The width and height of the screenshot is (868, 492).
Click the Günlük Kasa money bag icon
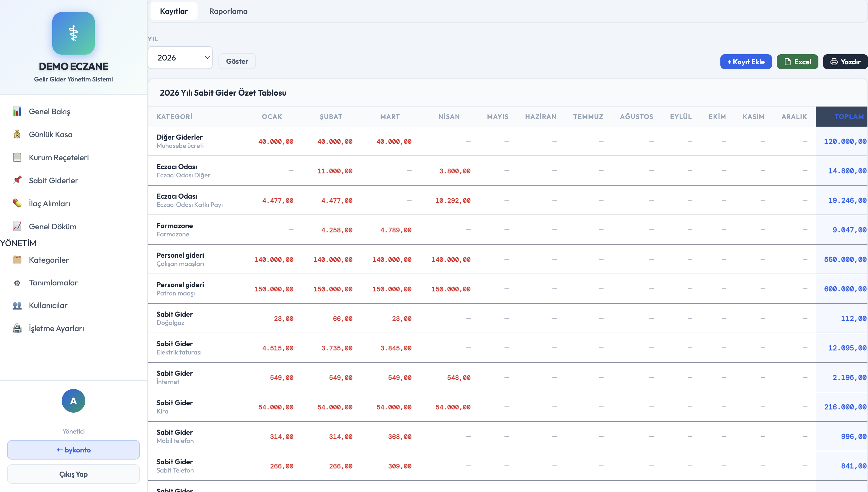pyautogui.click(x=17, y=135)
